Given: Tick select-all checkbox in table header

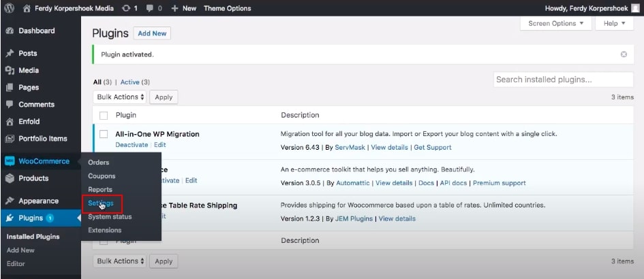Looking at the screenshot, I should [x=104, y=115].
